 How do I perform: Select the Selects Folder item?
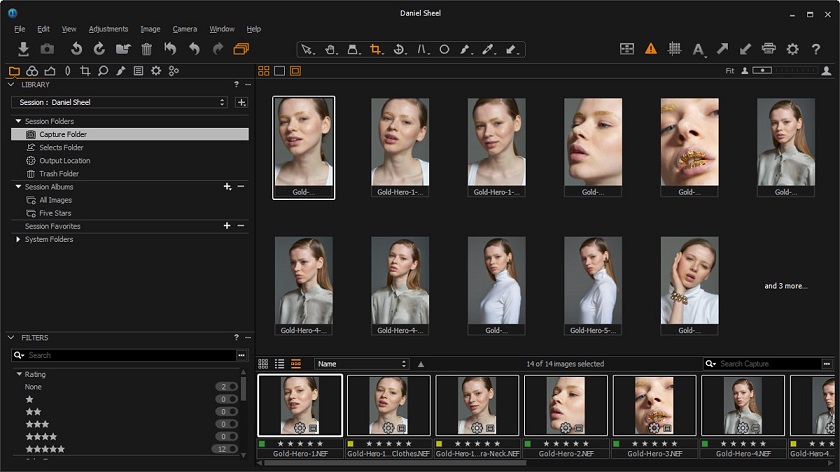61,147
